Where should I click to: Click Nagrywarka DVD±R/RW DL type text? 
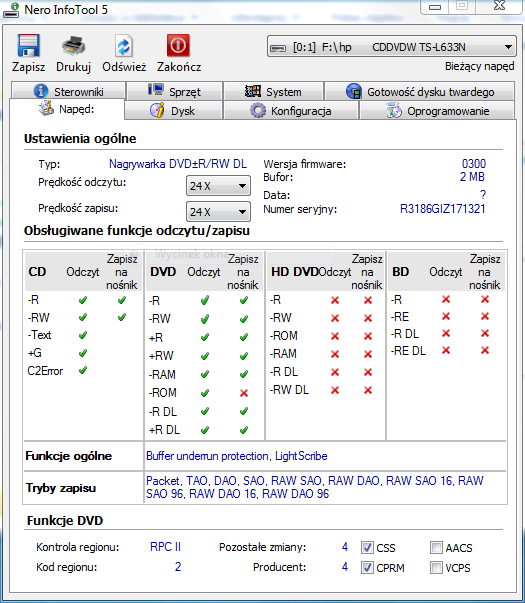(178, 164)
